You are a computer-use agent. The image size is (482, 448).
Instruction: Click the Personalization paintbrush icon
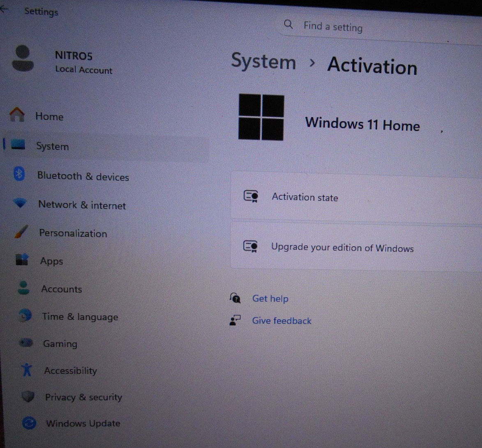[x=21, y=231]
